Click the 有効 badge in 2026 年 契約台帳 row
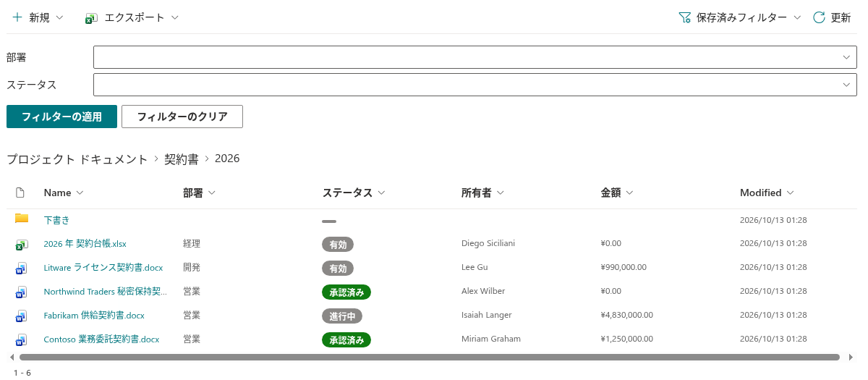868x380 pixels. 338,245
